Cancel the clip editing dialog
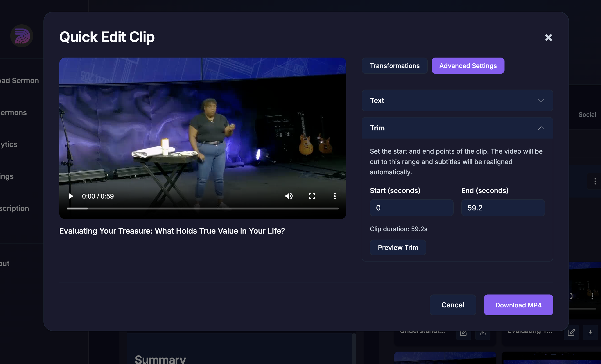Screen dimensions: 601x364 pos(452,305)
